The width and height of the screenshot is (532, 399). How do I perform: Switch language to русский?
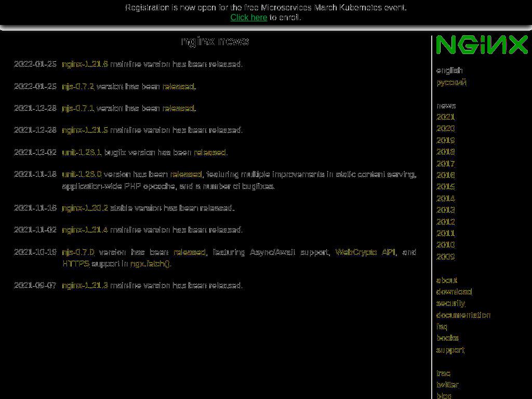[x=451, y=83]
